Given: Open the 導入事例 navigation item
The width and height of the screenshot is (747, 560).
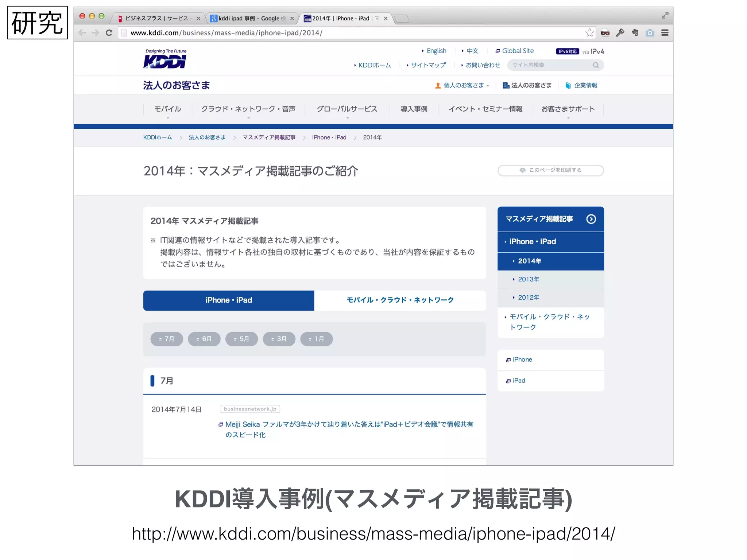Looking at the screenshot, I should (x=414, y=109).
